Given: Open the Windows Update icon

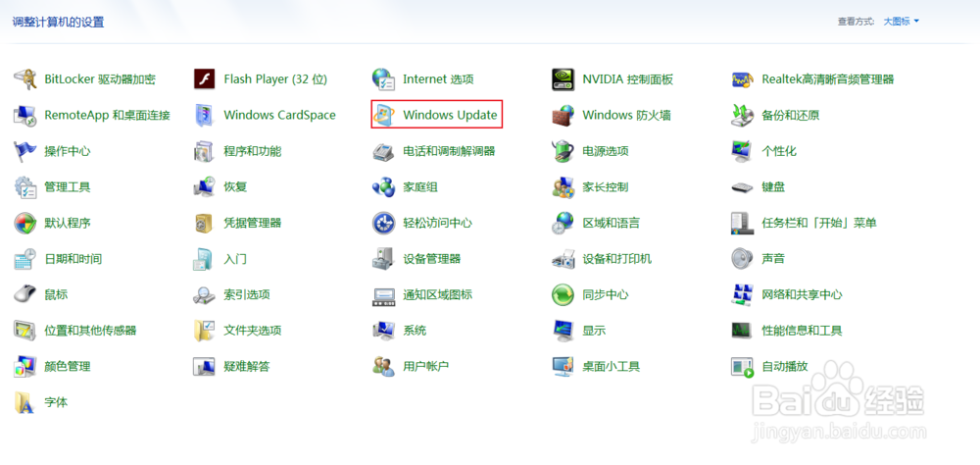Looking at the screenshot, I should click(x=383, y=115).
